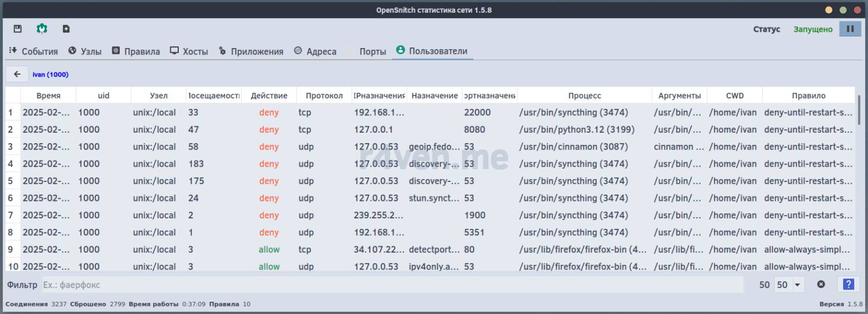Clear the list with the round X icon
This screenshot has height=314, width=868.
point(821,284)
